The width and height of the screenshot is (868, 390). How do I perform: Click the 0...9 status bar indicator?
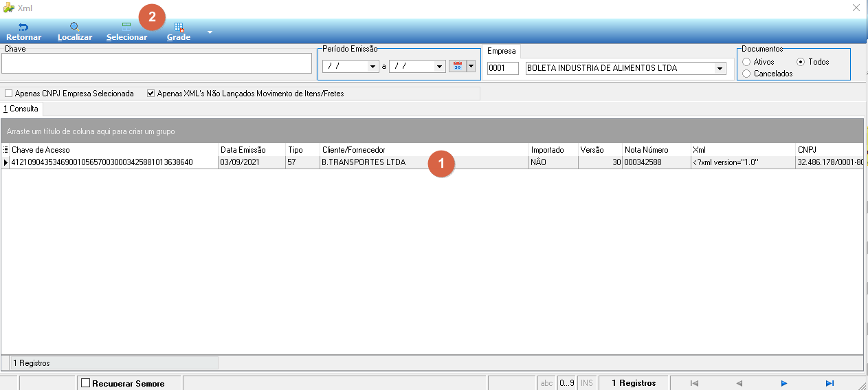coord(566,383)
